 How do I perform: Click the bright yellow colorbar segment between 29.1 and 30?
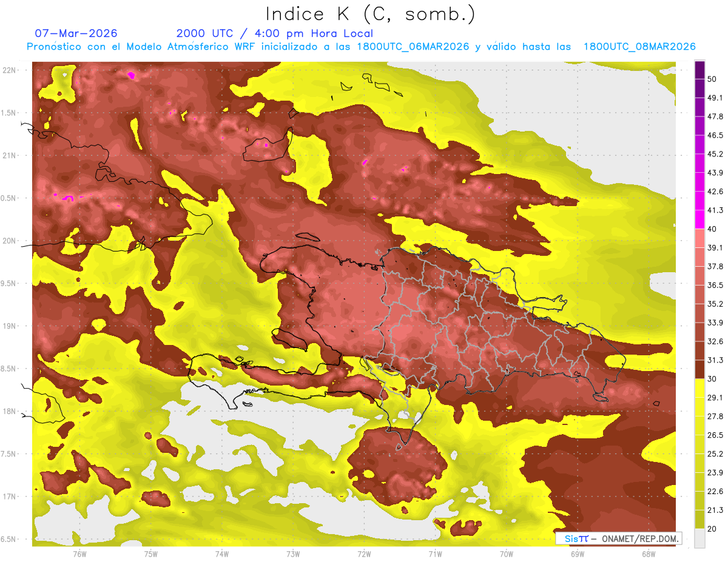699,389
